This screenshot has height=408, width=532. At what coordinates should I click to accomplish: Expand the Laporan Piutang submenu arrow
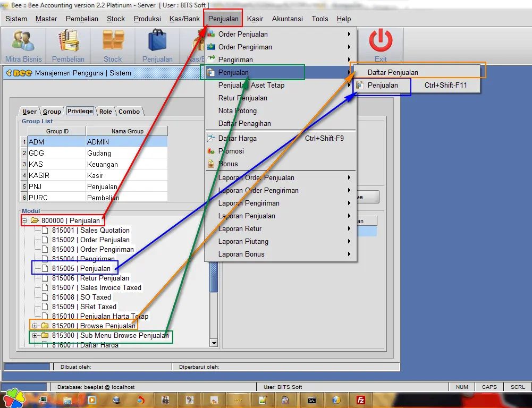pyautogui.click(x=349, y=241)
